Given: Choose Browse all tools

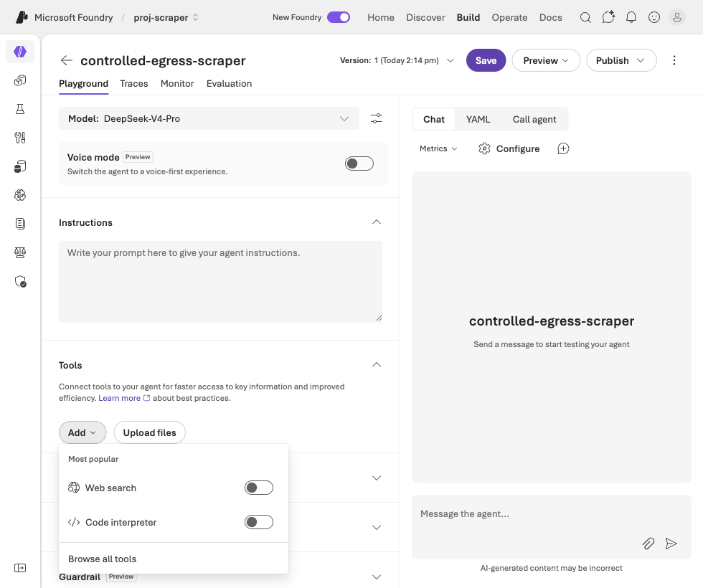Looking at the screenshot, I should click(102, 559).
